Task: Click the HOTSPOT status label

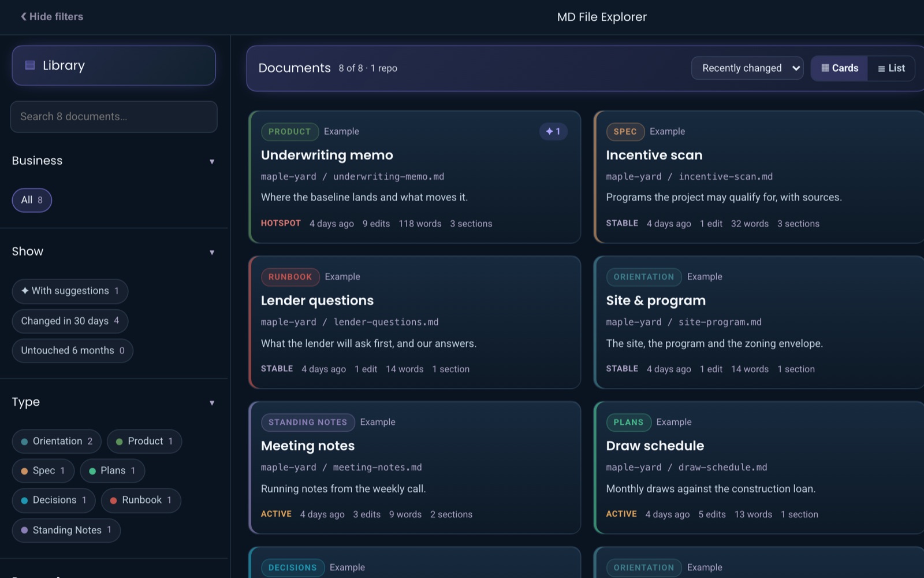Action: [281, 223]
